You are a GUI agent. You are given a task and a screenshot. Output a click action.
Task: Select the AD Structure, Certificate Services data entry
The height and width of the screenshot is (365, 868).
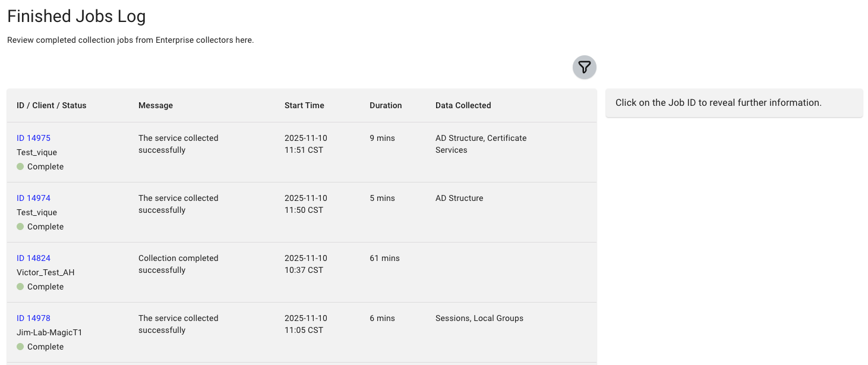tap(481, 144)
